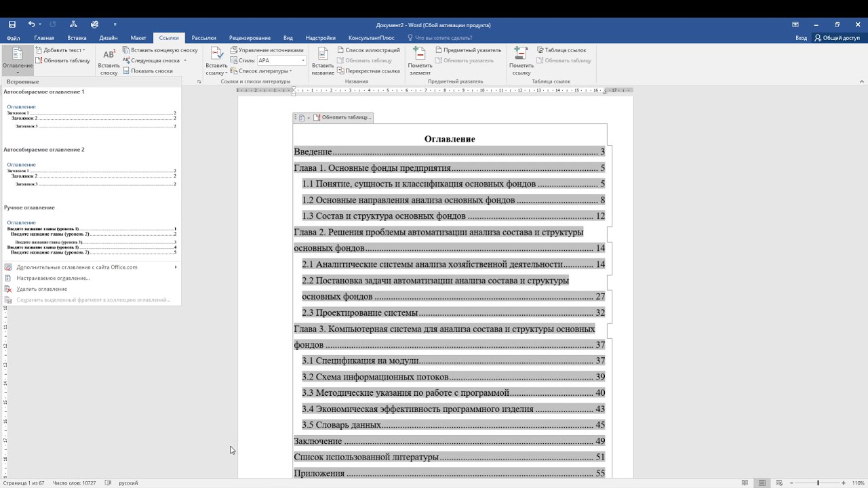Switch to Print Layout view icon
This screenshot has height=488, width=868.
coord(762,483)
